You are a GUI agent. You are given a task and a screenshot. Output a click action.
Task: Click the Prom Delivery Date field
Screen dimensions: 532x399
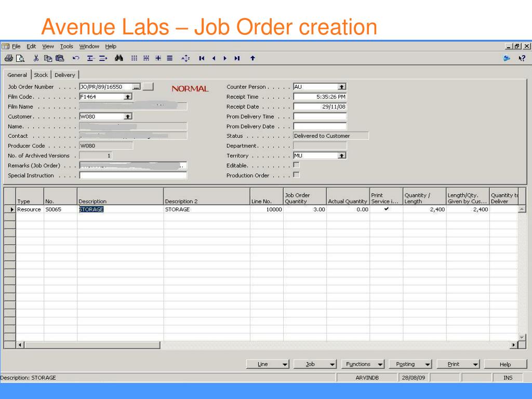point(320,126)
